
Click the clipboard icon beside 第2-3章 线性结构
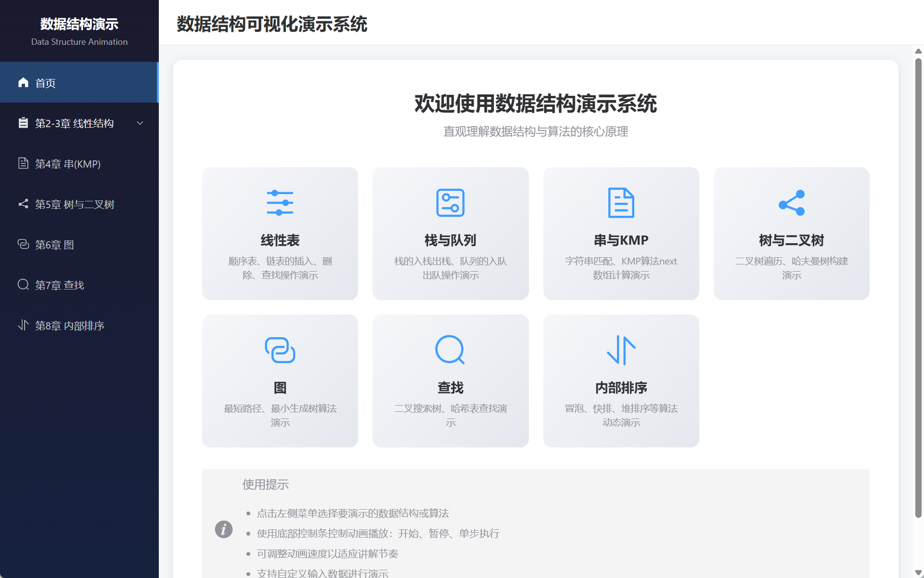[23, 123]
